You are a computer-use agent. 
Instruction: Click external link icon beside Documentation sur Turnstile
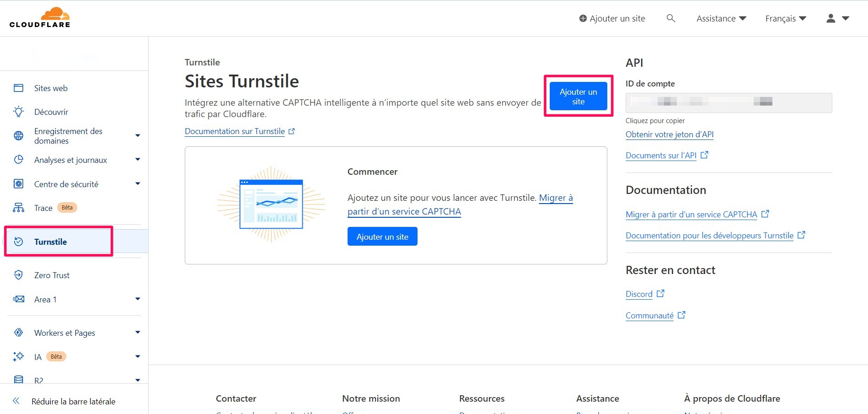[292, 131]
